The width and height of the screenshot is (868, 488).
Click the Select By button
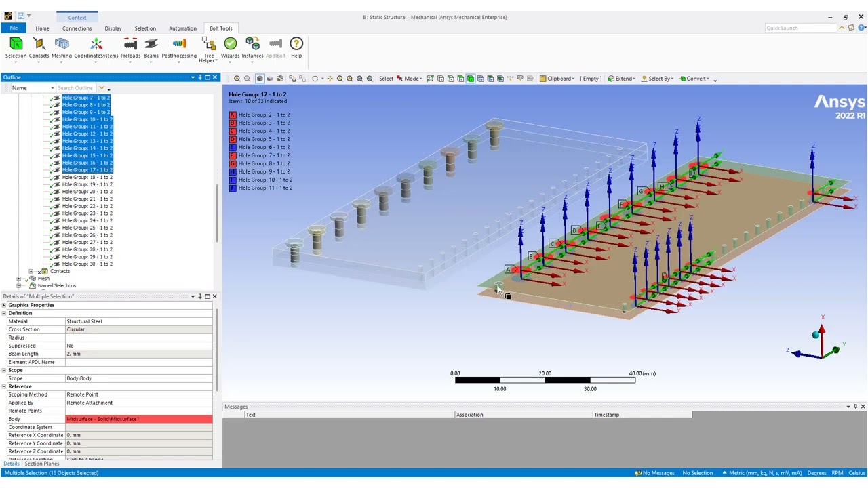[x=657, y=79]
